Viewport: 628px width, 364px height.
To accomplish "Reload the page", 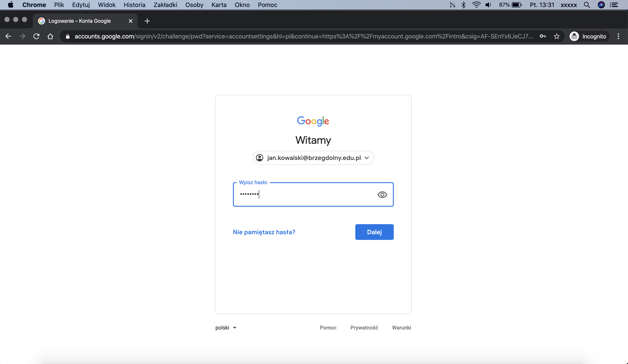I will pos(36,36).
